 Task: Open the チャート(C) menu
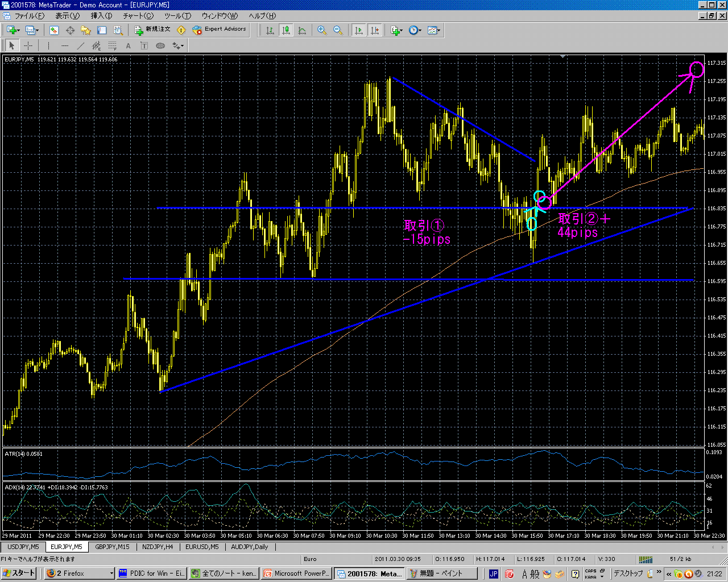[138, 16]
